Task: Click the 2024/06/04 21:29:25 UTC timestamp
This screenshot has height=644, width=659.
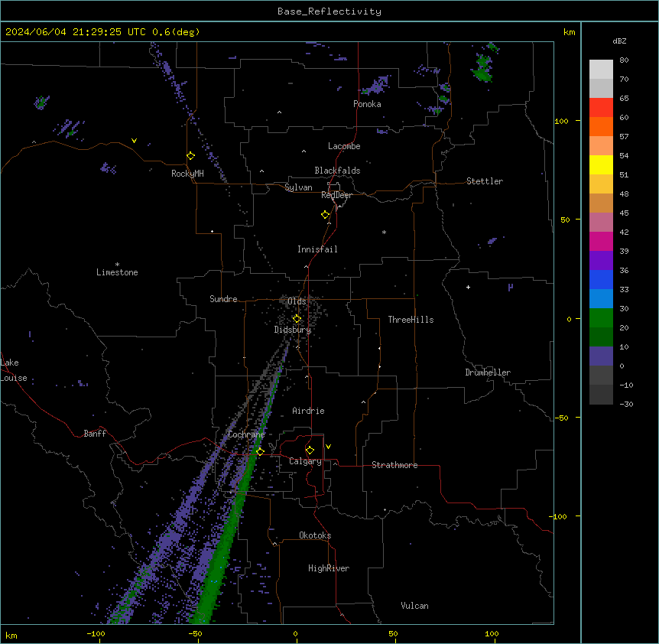Action: pos(76,32)
